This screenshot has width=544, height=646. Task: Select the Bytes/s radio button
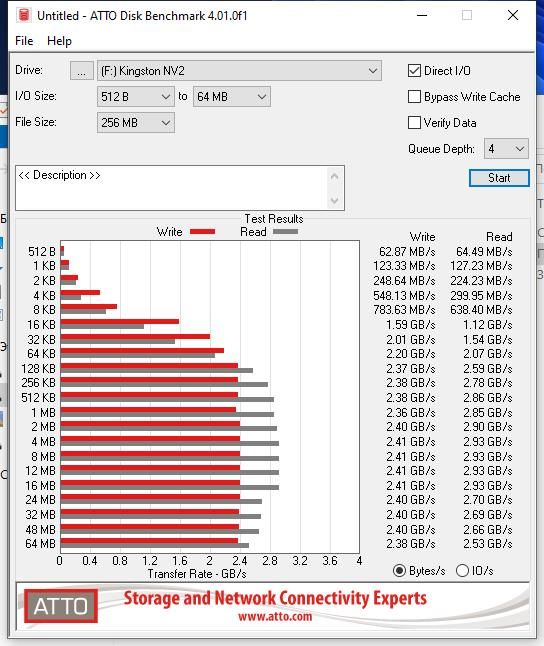(399, 571)
